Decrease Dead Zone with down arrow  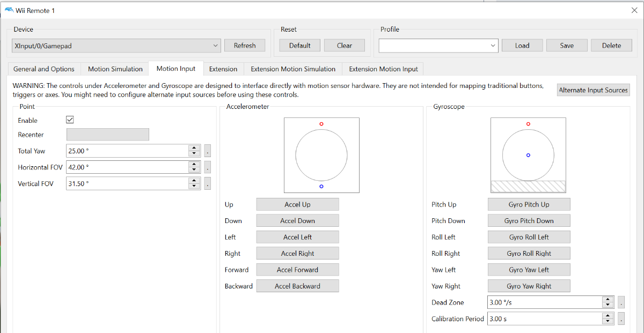click(x=608, y=306)
